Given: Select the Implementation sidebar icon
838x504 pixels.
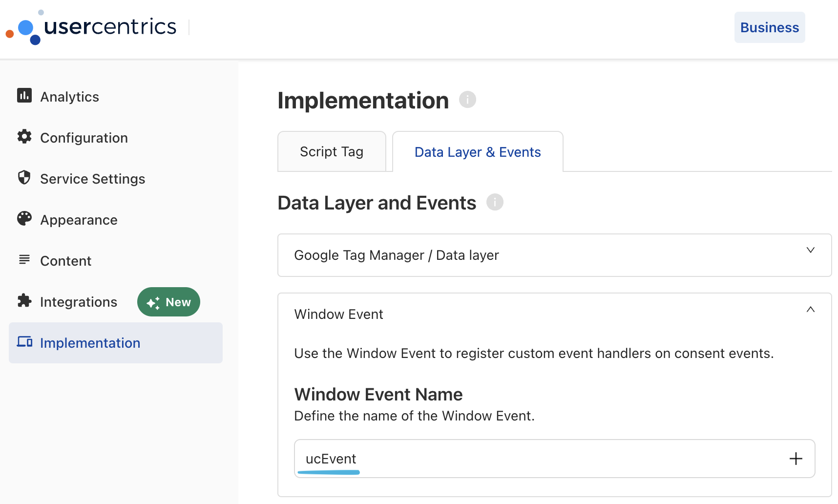Looking at the screenshot, I should [24, 342].
